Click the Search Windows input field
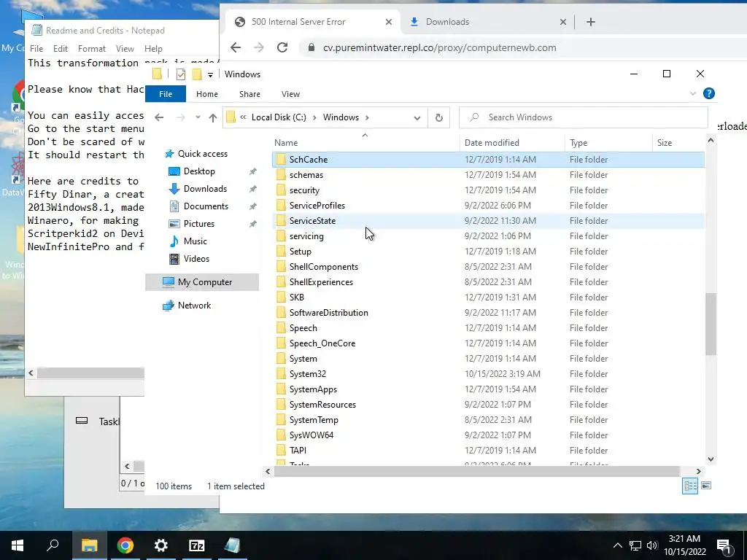 pos(583,117)
